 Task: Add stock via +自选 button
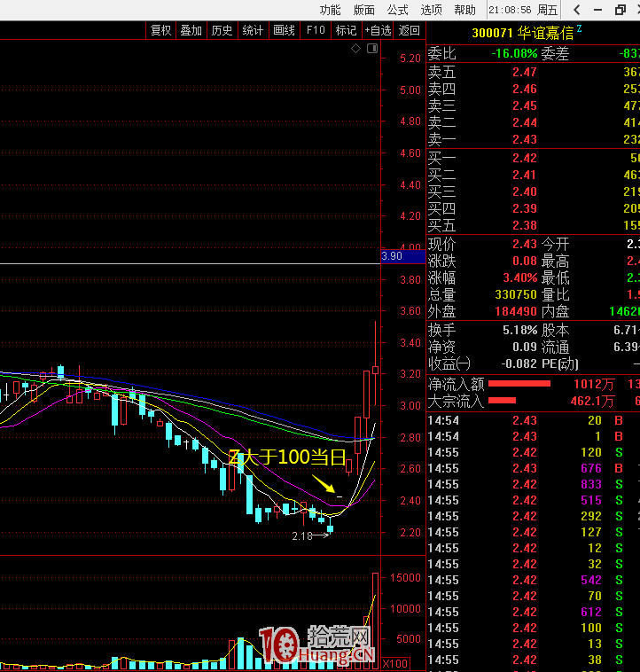pos(378,30)
